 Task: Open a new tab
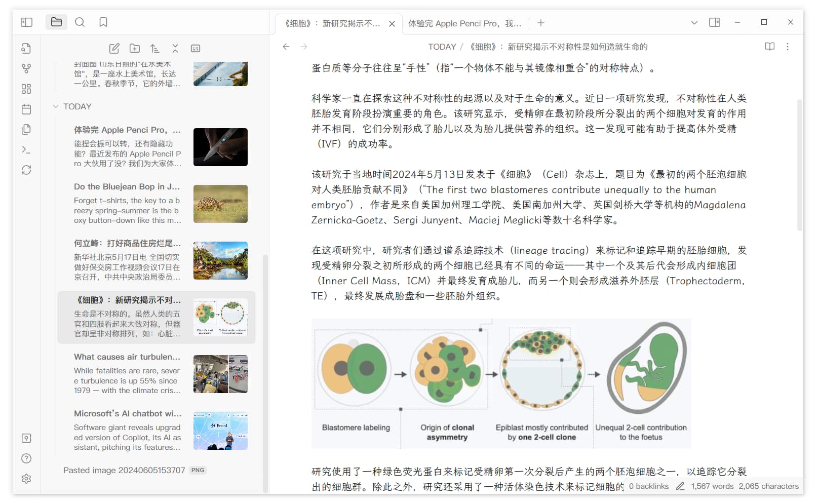[x=541, y=23]
